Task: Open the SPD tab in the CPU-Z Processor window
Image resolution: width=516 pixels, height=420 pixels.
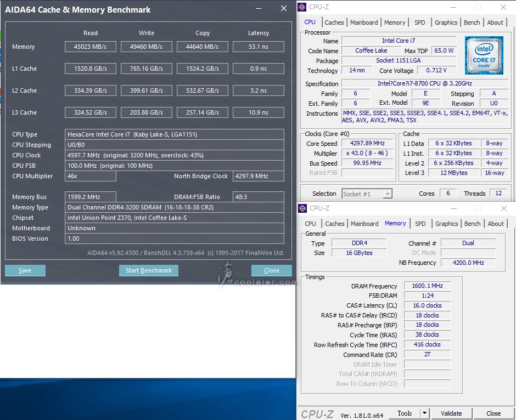Action: coord(419,22)
